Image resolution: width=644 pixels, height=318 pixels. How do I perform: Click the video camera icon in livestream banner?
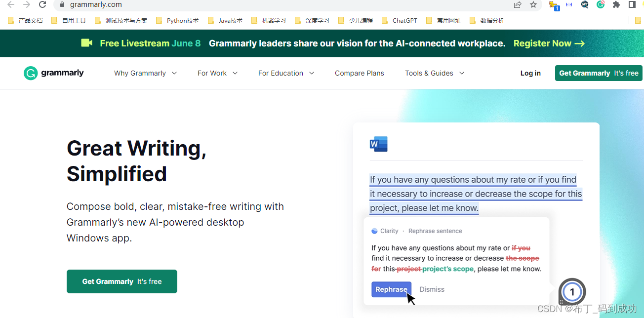click(x=87, y=43)
